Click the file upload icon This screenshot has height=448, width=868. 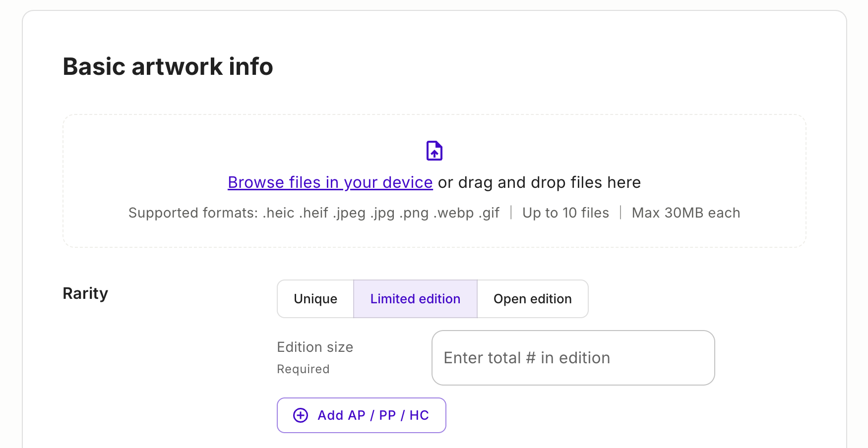pyautogui.click(x=434, y=151)
